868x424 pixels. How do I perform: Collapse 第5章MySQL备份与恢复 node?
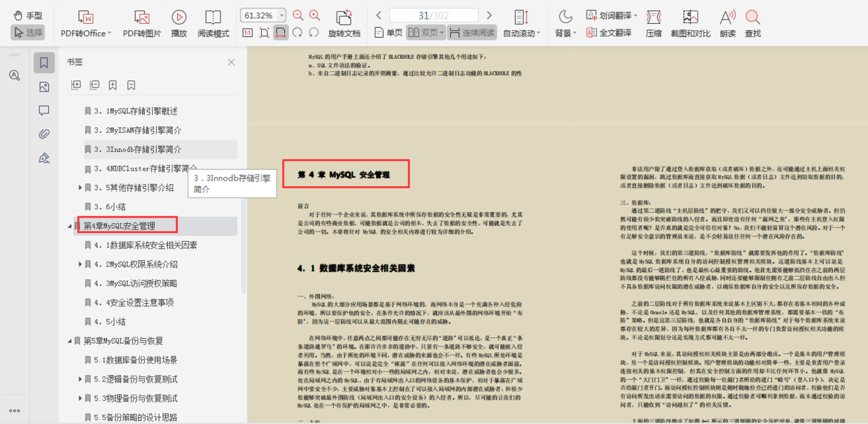coord(69,341)
